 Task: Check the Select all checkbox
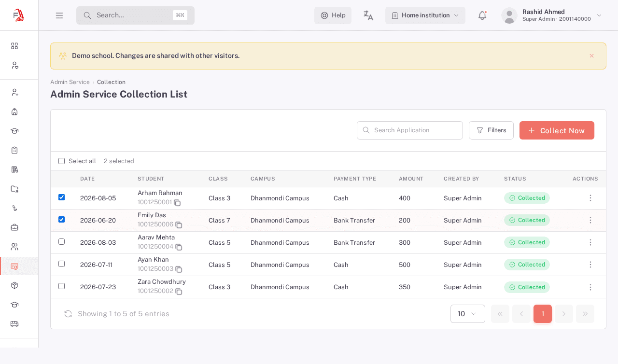tap(61, 161)
